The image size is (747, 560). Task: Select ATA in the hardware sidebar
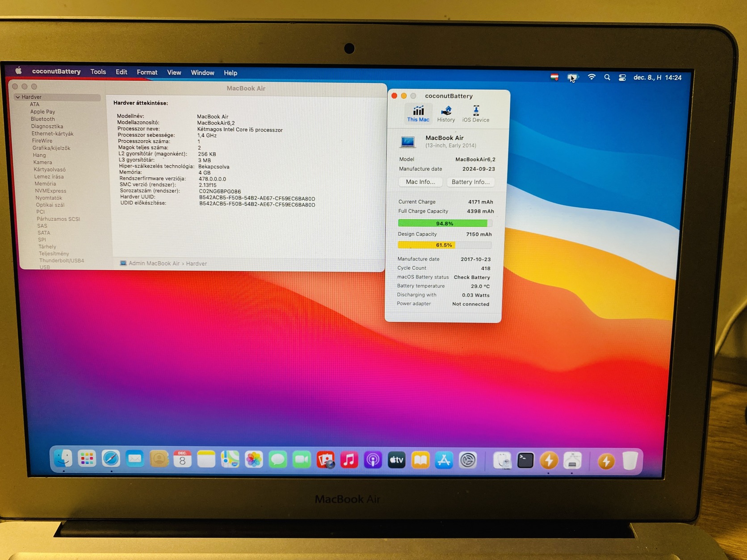[34, 104]
